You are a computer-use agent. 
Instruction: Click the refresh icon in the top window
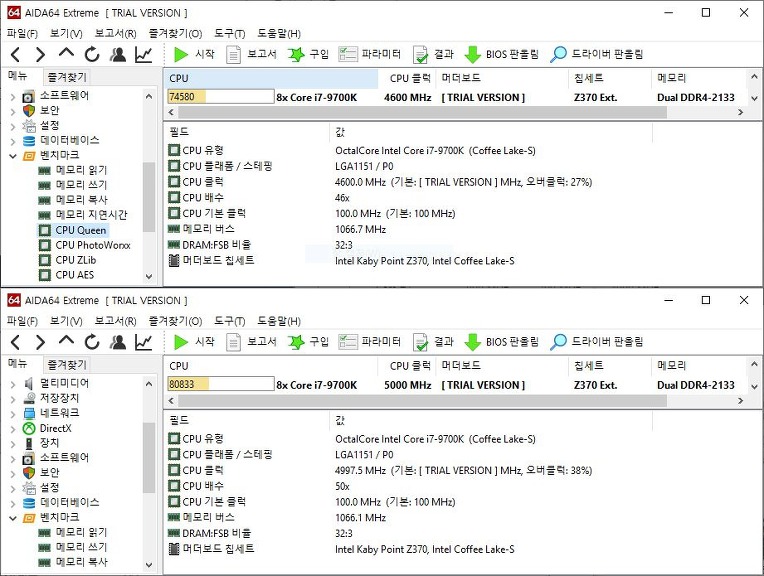coord(92,55)
